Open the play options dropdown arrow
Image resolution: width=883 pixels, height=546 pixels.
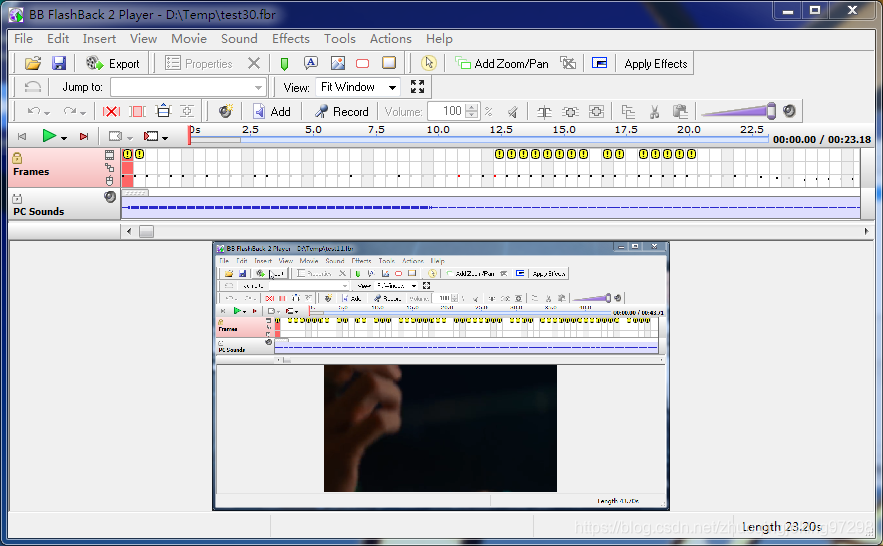point(64,138)
